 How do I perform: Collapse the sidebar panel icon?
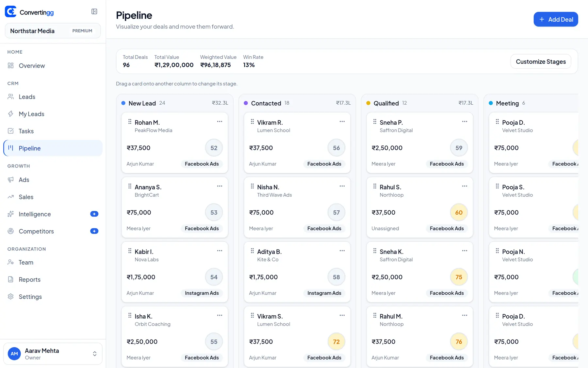point(94,12)
